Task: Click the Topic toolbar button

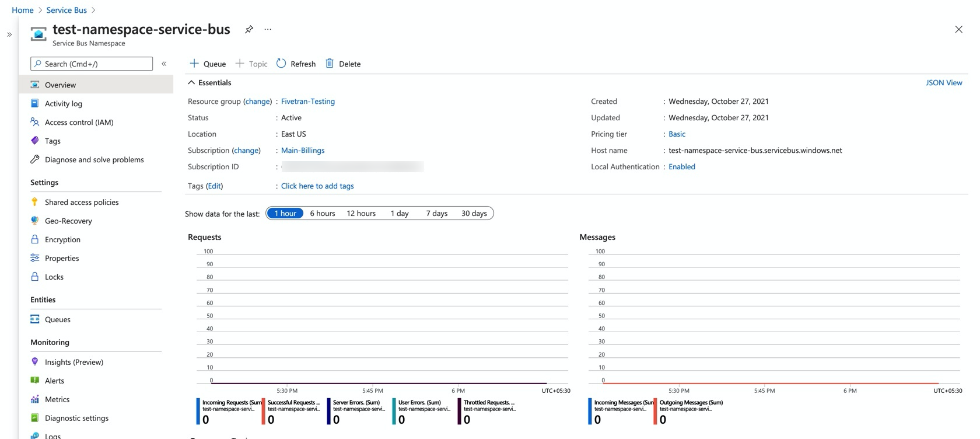Action: coord(251,64)
